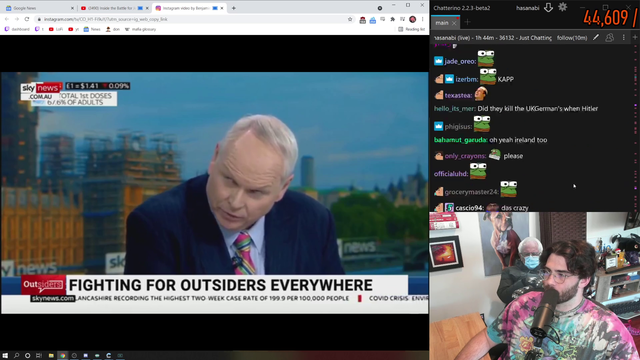This screenshot has height=360, width=640.
Task: Click the hasanabi live stream title header
Action: (x=492, y=38)
